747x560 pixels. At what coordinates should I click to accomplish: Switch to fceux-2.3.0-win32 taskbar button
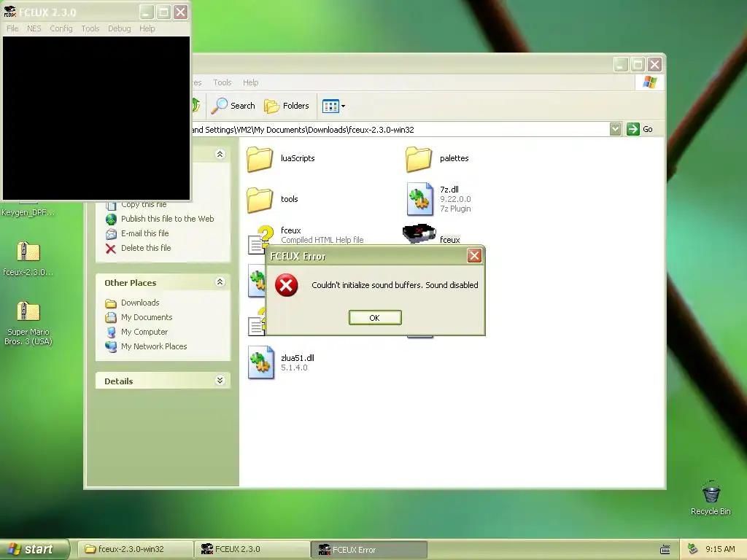(135, 549)
